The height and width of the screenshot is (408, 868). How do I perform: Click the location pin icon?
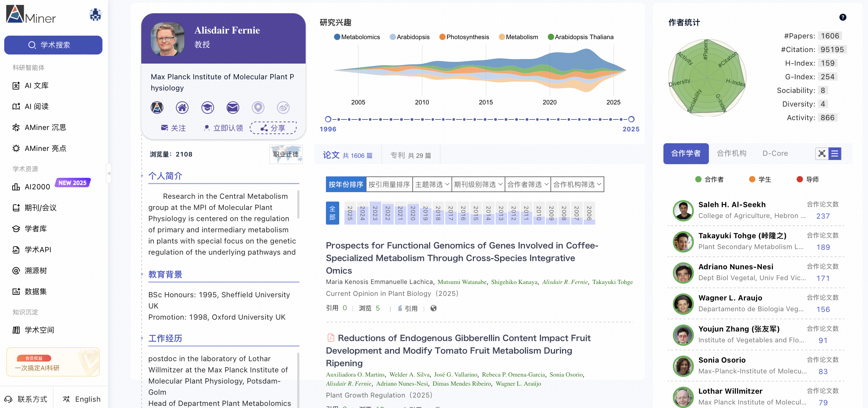click(258, 108)
